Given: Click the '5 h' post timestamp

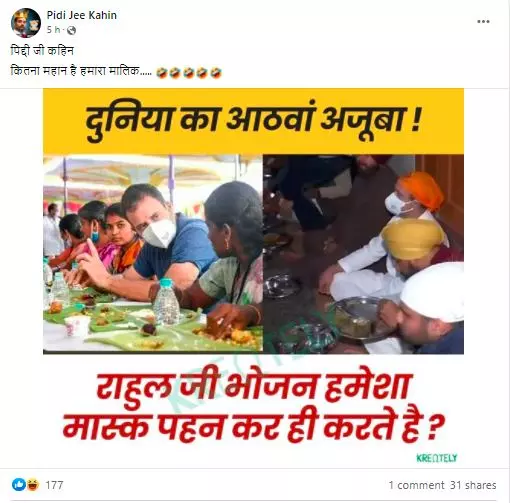Looking at the screenshot, I should coord(53,30).
